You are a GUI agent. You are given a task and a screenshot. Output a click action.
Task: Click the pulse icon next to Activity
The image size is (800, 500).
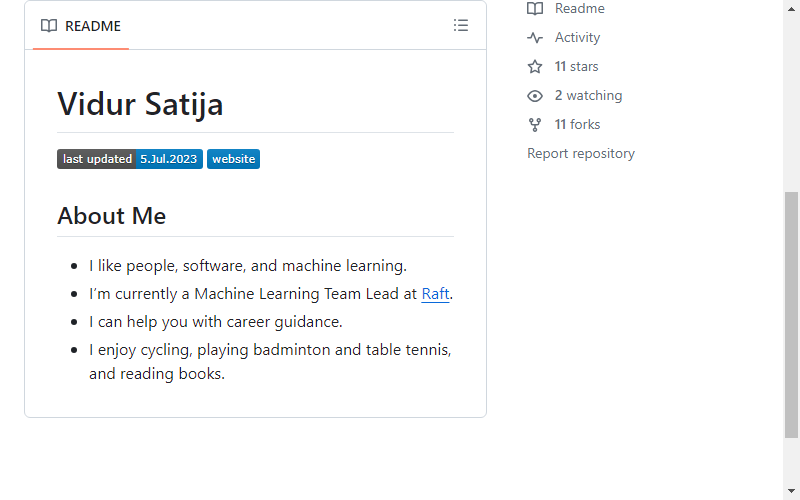coord(535,37)
